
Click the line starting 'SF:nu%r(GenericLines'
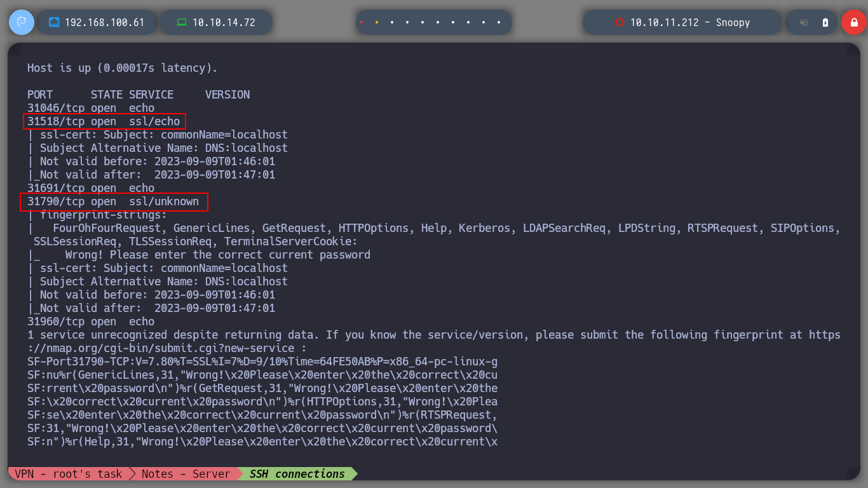262,375
